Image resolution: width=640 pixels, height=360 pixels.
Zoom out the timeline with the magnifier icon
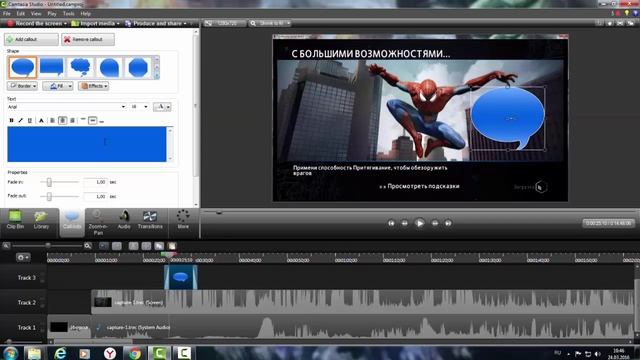coord(6,246)
